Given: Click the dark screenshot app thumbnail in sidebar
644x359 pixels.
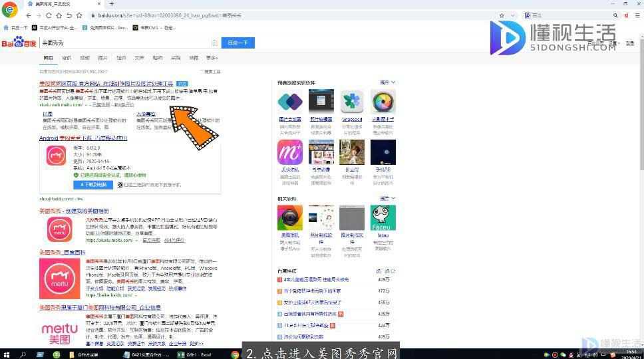Looking at the screenshot, I should pyautogui.click(x=321, y=102).
